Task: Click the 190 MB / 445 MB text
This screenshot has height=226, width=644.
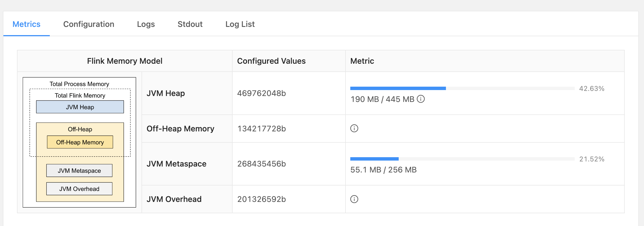Action: 383,99
